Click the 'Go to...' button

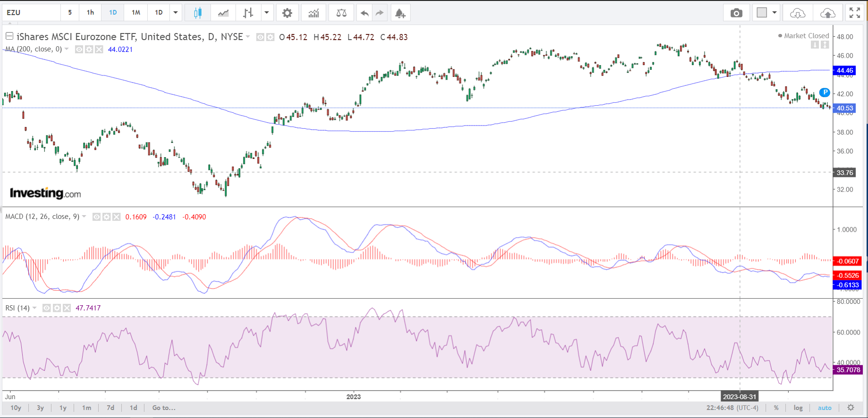pyautogui.click(x=164, y=408)
